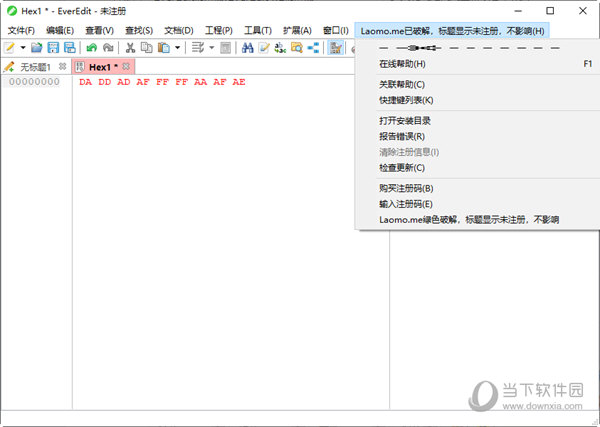Click the dashed tear-off handle of the menu
Image resolution: width=600 pixels, height=427 pixels.
[469, 48]
